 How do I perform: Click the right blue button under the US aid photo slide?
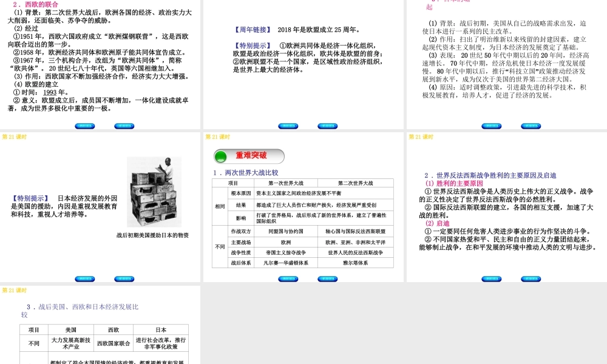(x=124, y=279)
